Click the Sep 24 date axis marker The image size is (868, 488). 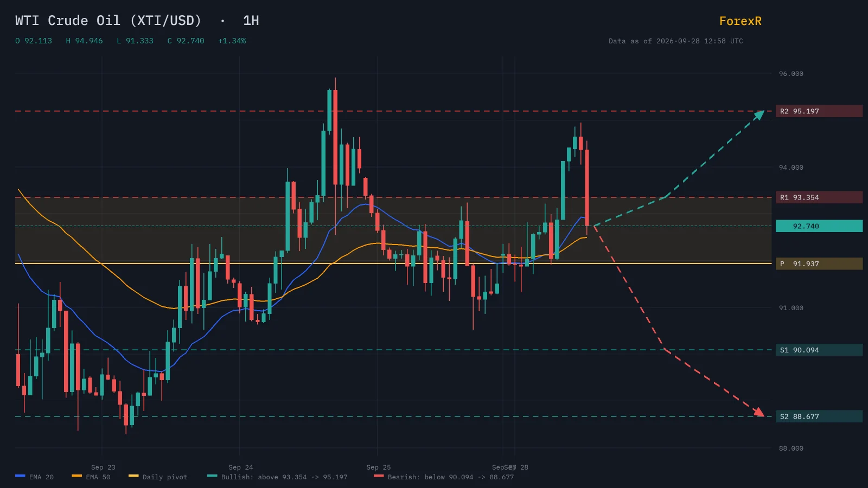(241, 467)
